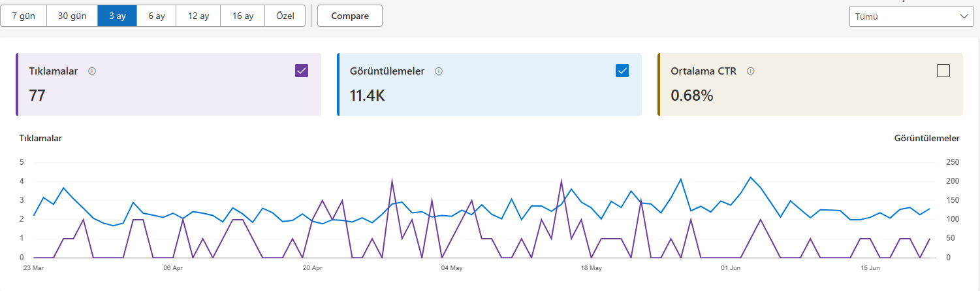The height and width of the screenshot is (291, 980).
Task: Click the purple peak near 18 May
Action: (x=561, y=181)
